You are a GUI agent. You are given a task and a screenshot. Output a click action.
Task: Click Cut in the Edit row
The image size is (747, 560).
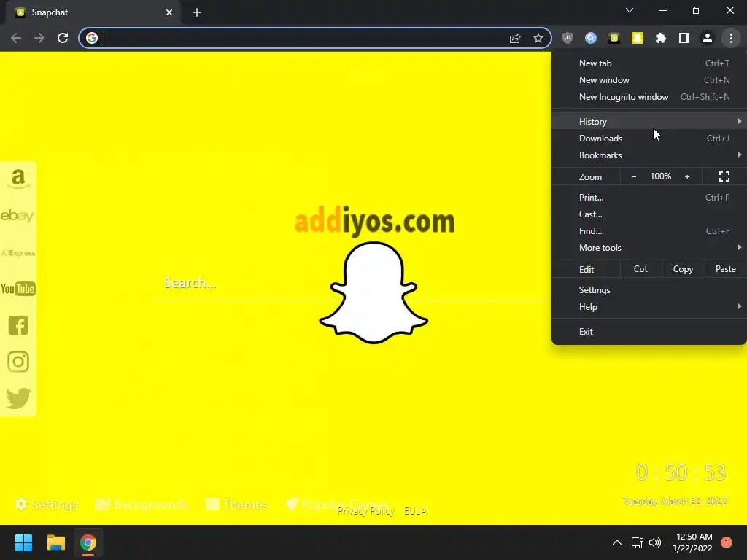640,269
